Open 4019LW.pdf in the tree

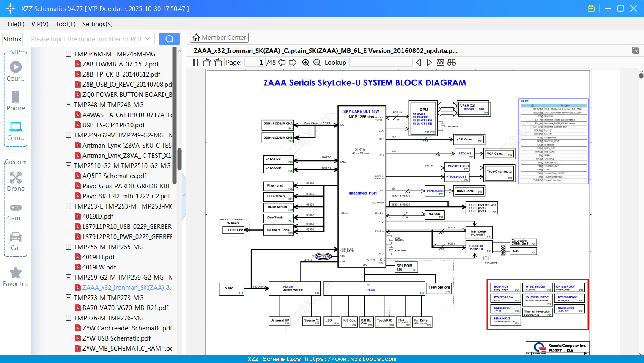pos(99,267)
